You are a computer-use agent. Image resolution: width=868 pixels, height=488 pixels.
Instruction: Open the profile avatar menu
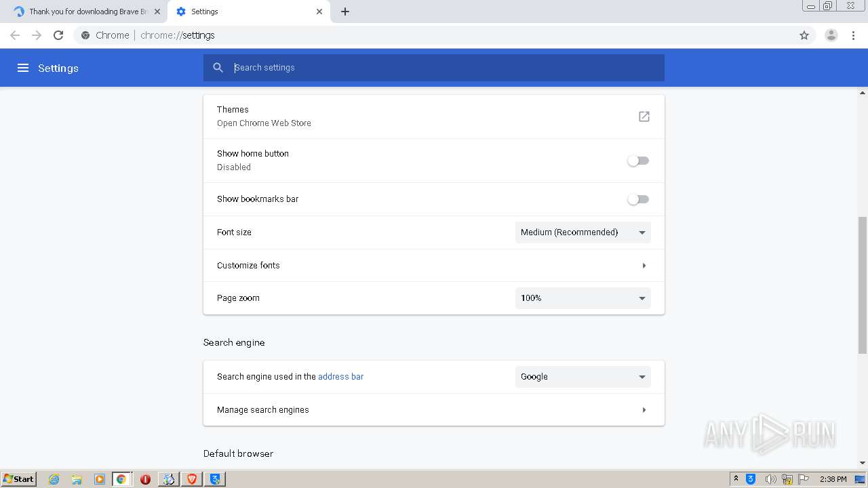click(x=831, y=35)
